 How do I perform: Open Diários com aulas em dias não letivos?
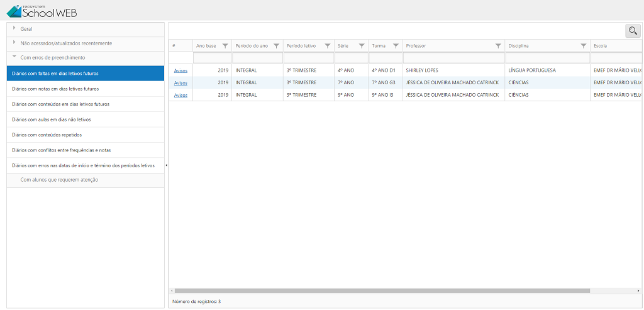pyautogui.click(x=52, y=119)
